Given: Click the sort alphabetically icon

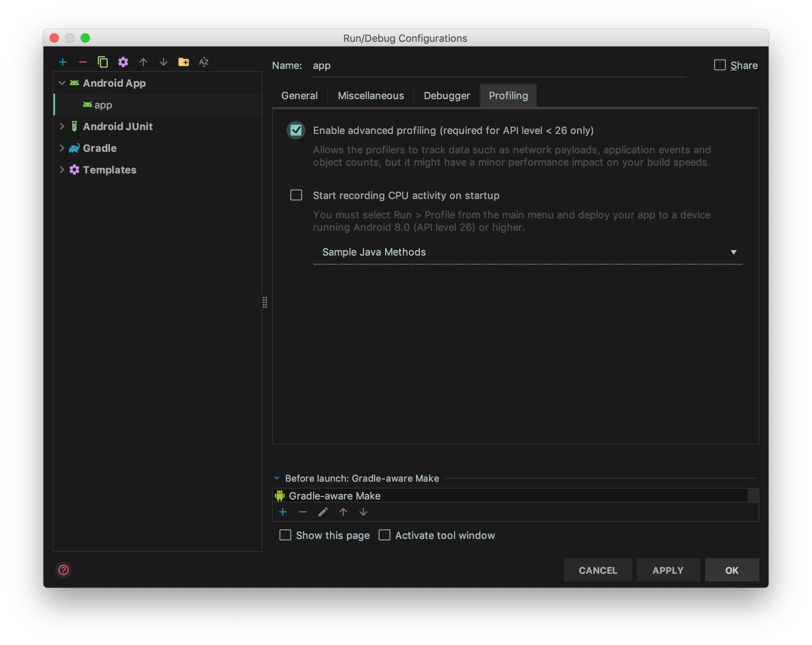Looking at the screenshot, I should (x=204, y=62).
